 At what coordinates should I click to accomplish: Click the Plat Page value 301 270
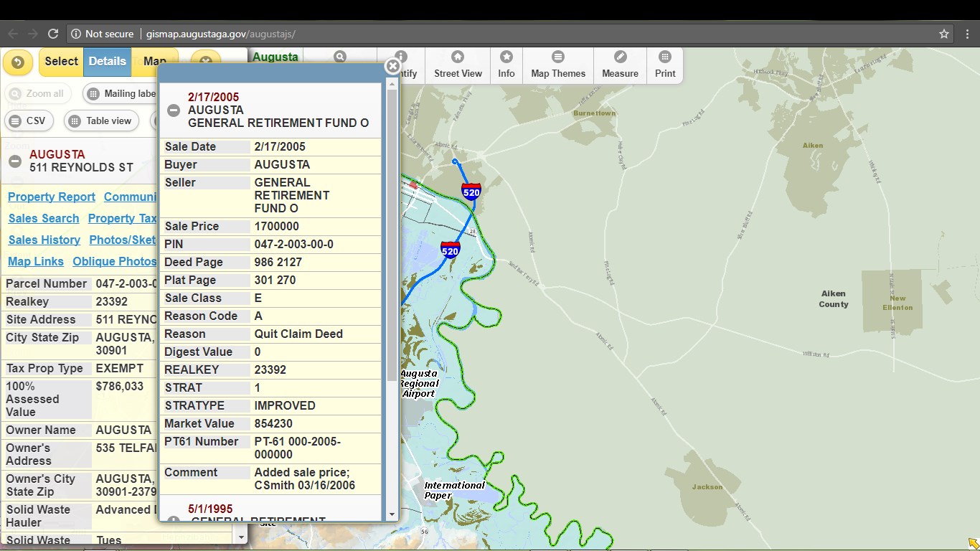click(x=275, y=280)
